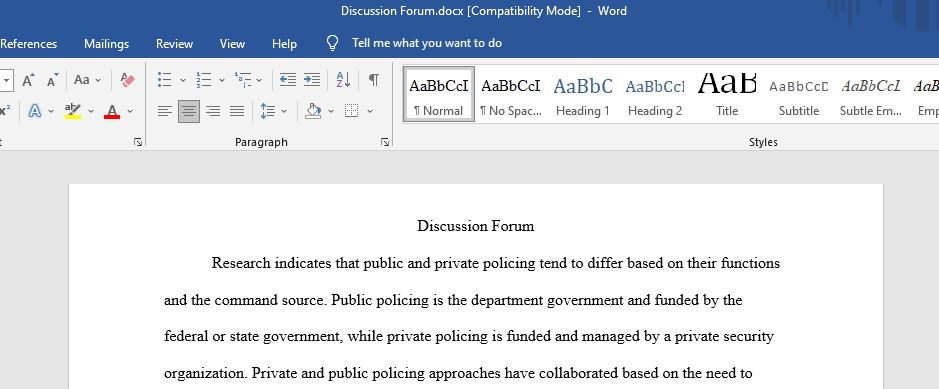This screenshot has width=939, height=389.
Task: Clear all formatting with eraser icon
Action: click(x=128, y=80)
